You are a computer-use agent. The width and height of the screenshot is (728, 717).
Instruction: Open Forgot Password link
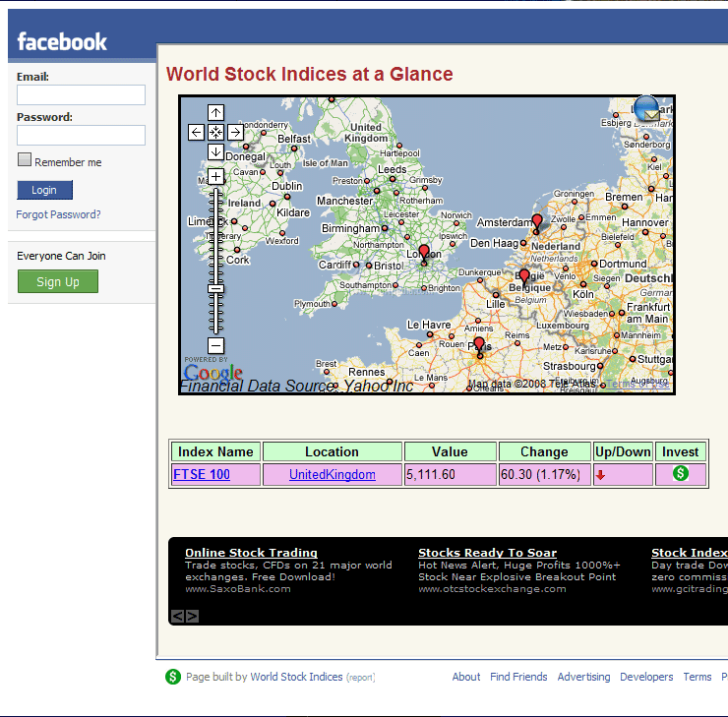[x=58, y=214]
